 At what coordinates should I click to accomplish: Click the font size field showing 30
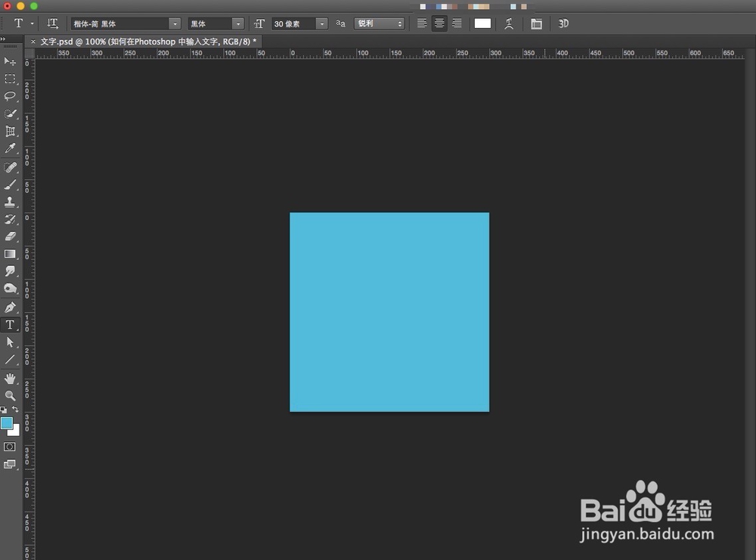(294, 23)
